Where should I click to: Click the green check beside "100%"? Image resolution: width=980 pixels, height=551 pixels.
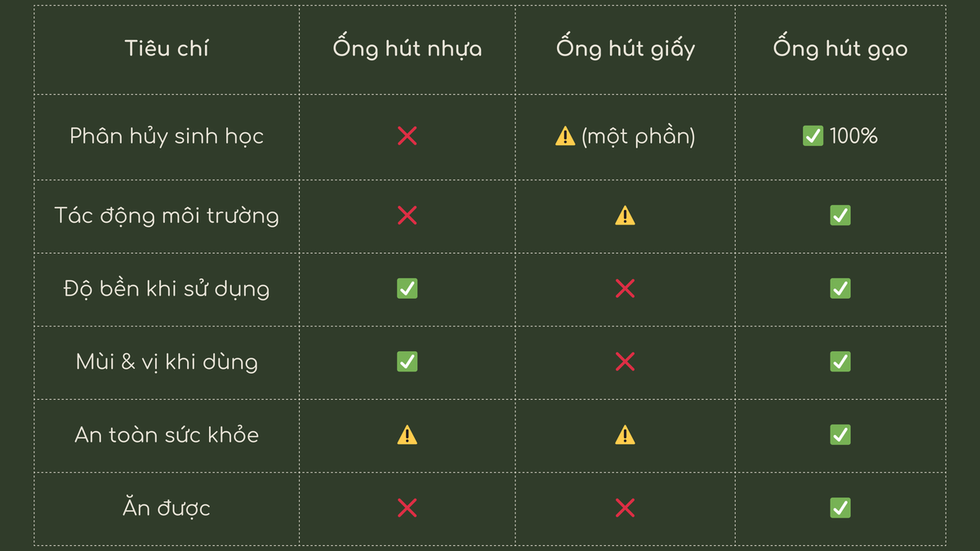point(813,136)
